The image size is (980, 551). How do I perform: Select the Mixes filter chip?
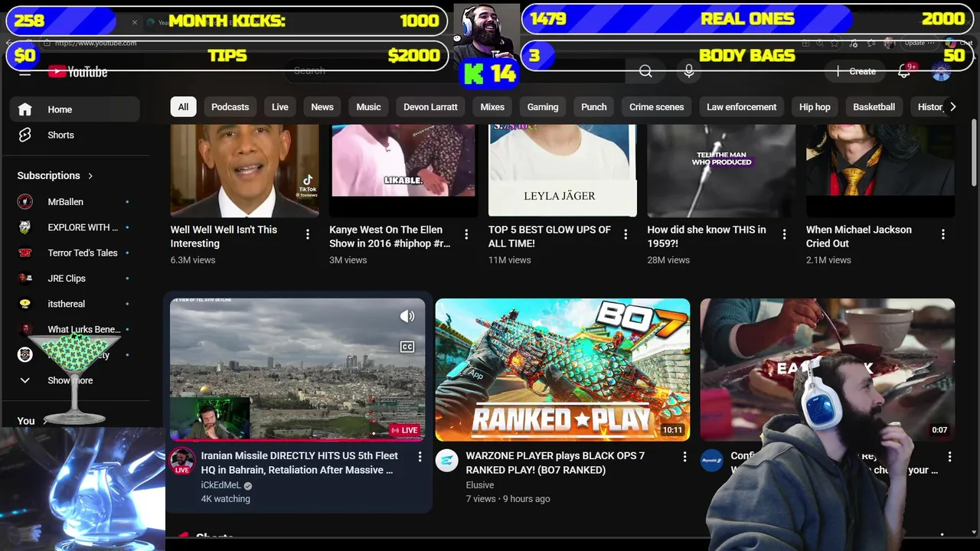coord(492,107)
